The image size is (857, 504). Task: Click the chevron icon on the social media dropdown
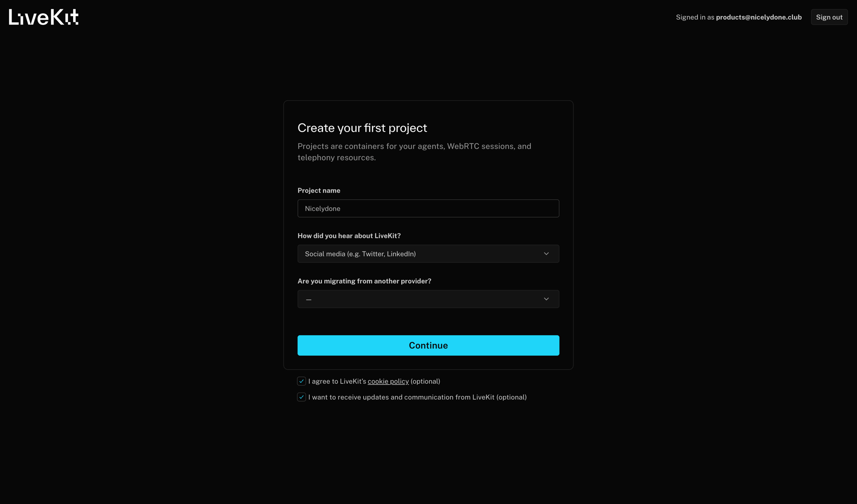[546, 253]
